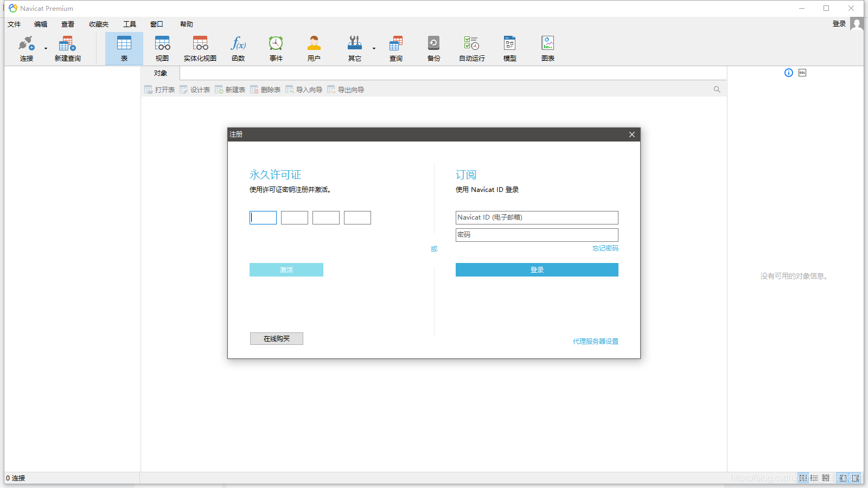Close the Registration (注册) dialog
This screenshot has height=488, width=868.
(632, 134)
